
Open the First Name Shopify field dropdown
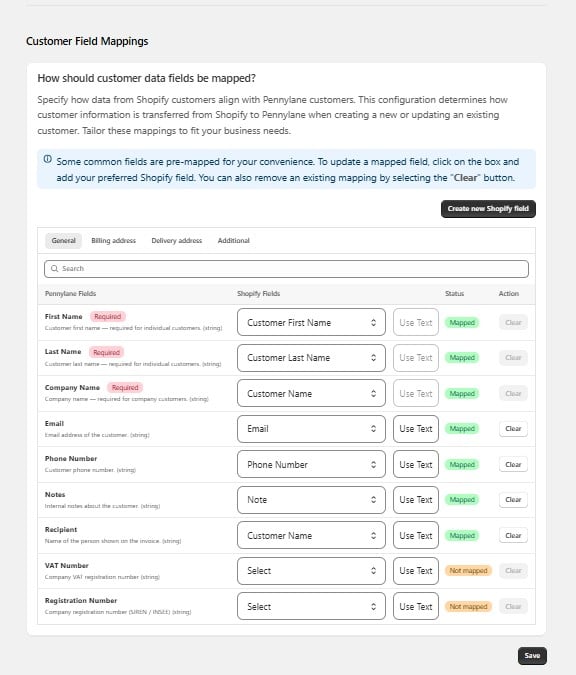click(311, 322)
